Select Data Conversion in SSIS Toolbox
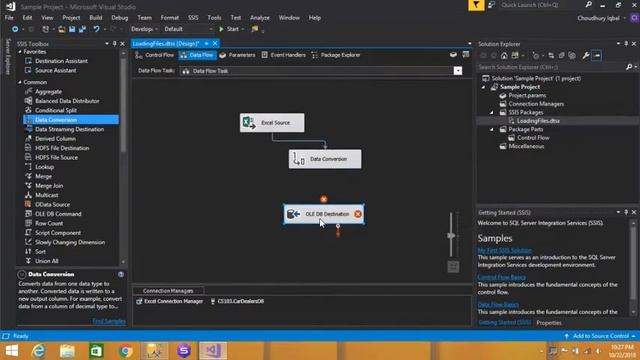 (x=71, y=120)
